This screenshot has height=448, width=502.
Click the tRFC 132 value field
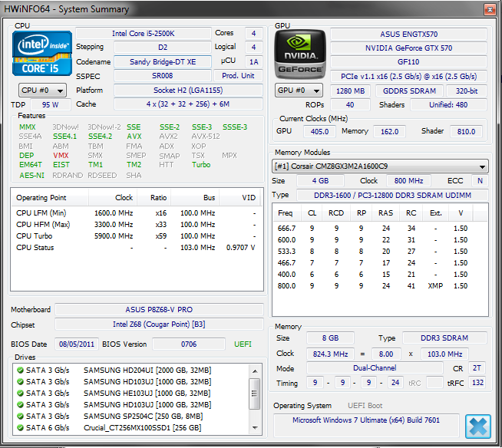click(x=477, y=383)
